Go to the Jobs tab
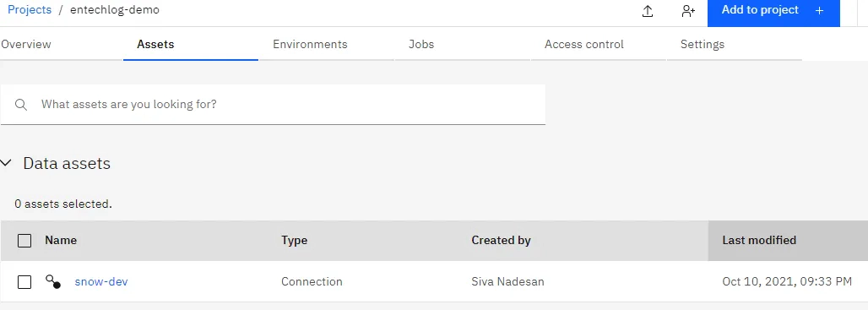The height and width of the screenshot is (310, 868). [x=421, y=44]
